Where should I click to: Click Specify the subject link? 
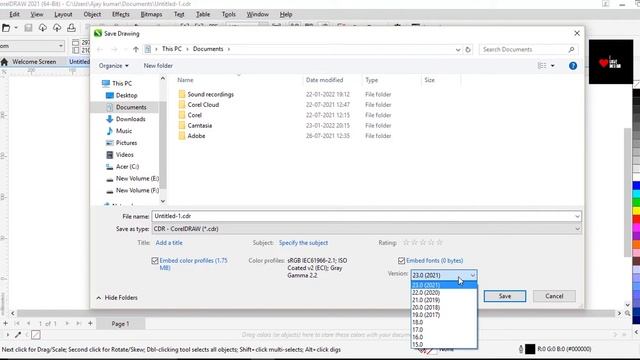(303, 243)
